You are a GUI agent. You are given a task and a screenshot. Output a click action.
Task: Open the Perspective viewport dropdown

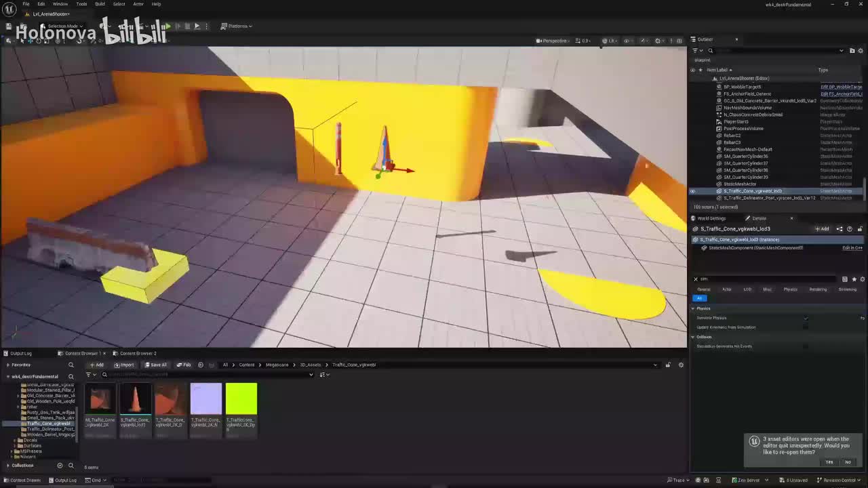552,41
